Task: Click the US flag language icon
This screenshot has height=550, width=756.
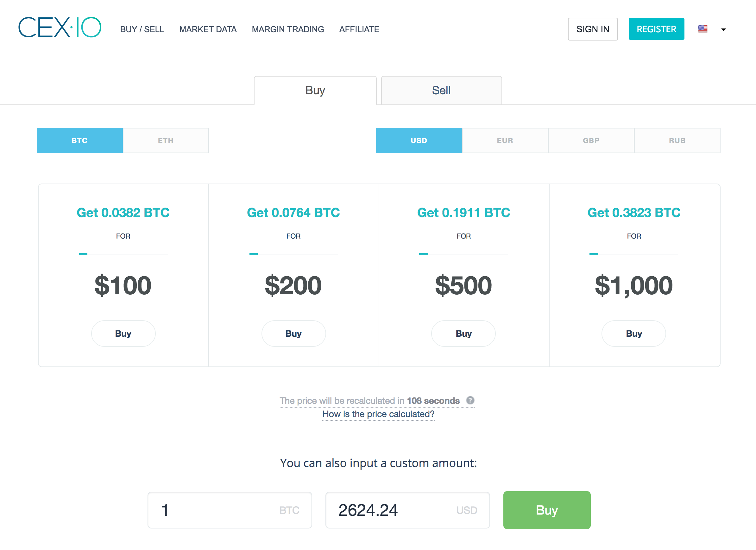Action: (703, 29)
